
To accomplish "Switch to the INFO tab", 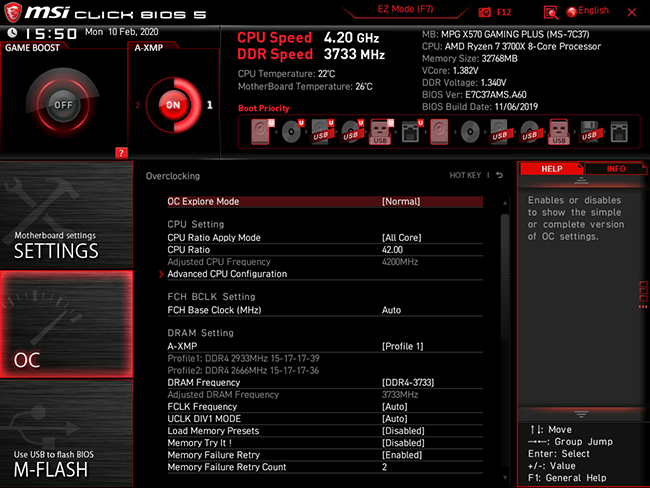I will (x=616, y=169).
